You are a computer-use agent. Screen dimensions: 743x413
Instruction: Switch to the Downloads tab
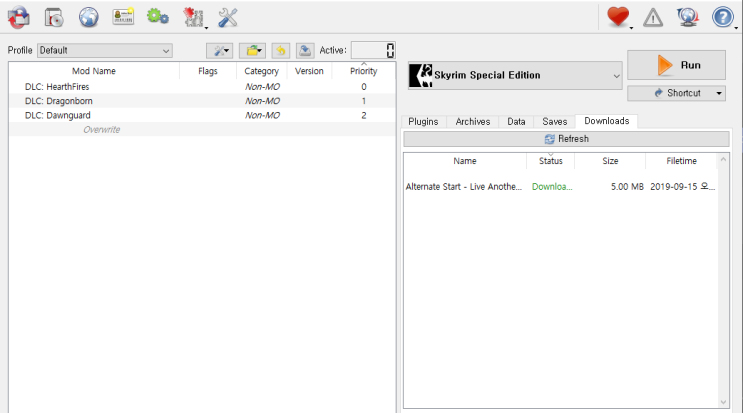[607, 121]
